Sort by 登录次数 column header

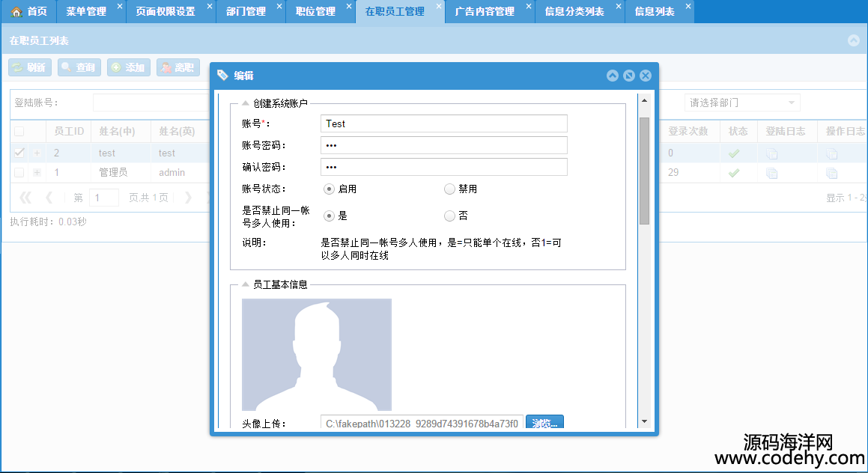688,132
